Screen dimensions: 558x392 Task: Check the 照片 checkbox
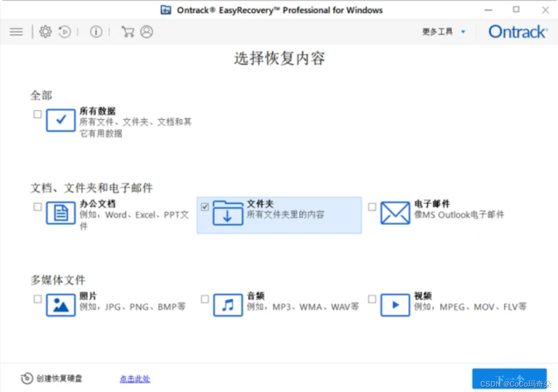38,299
